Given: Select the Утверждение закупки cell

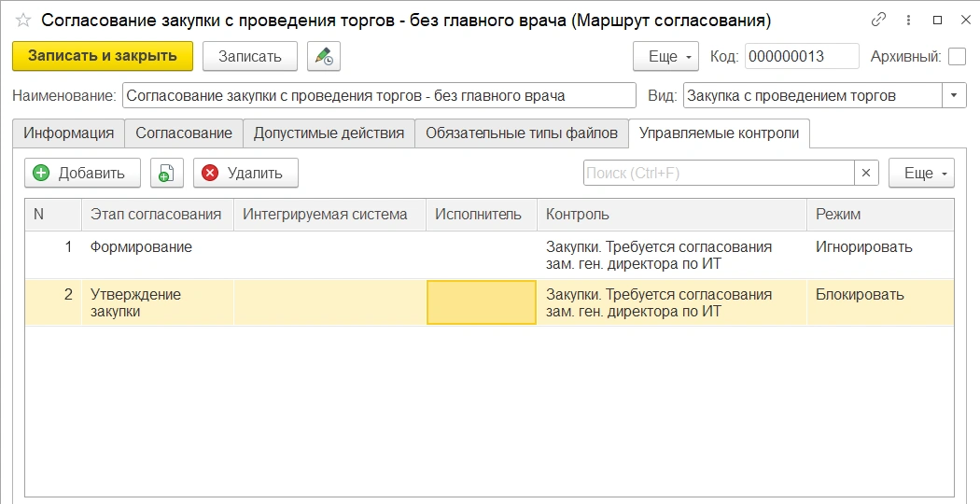Looking at the screenshot, I should click(x=158, y=302).
